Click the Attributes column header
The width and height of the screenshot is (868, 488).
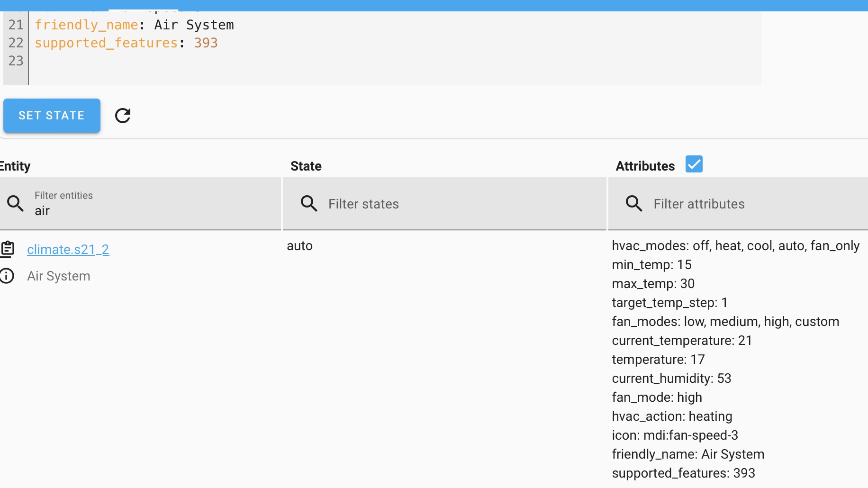click(645, 166)
